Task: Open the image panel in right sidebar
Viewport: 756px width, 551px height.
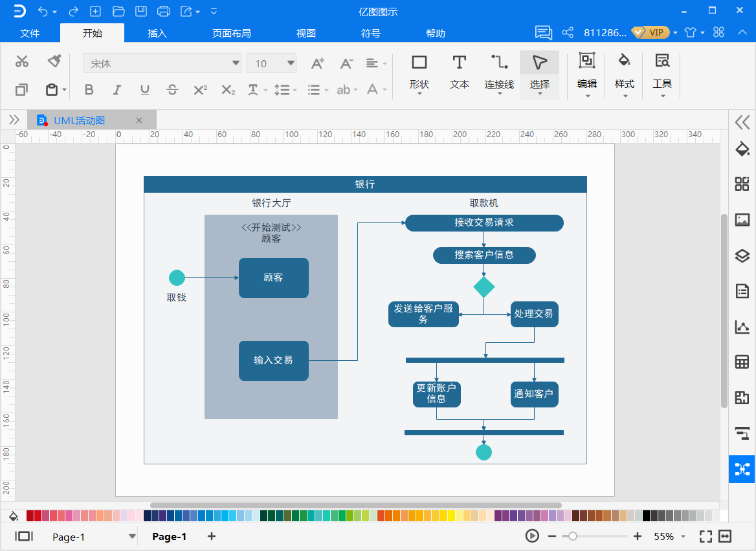Action: tap(742, 220)
